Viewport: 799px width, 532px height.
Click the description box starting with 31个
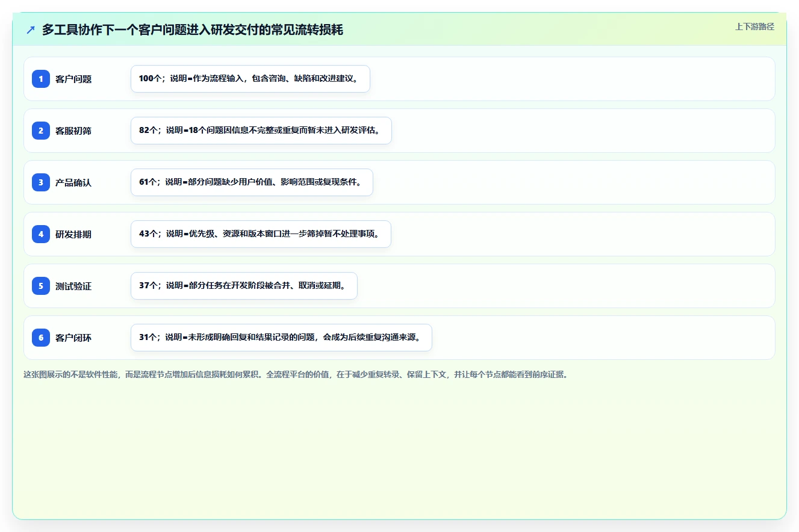pyautogui.click(x=281, y=338)
